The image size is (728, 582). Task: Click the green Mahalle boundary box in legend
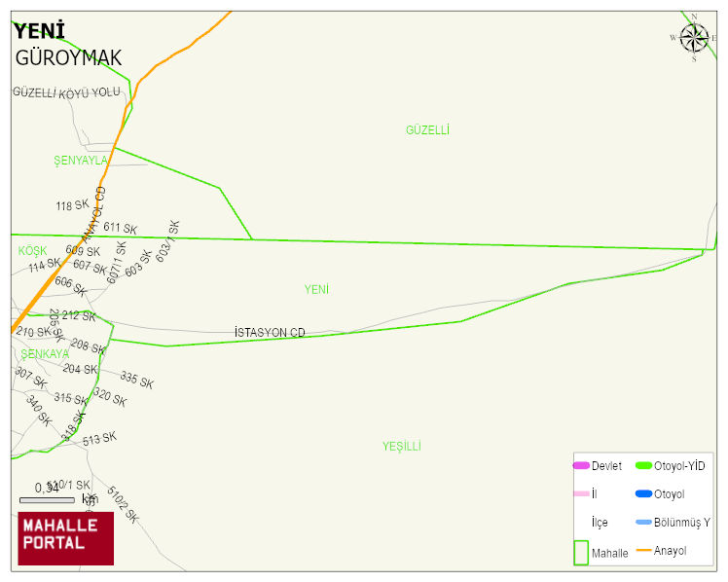pyautogui.click(x=581, y=552)
